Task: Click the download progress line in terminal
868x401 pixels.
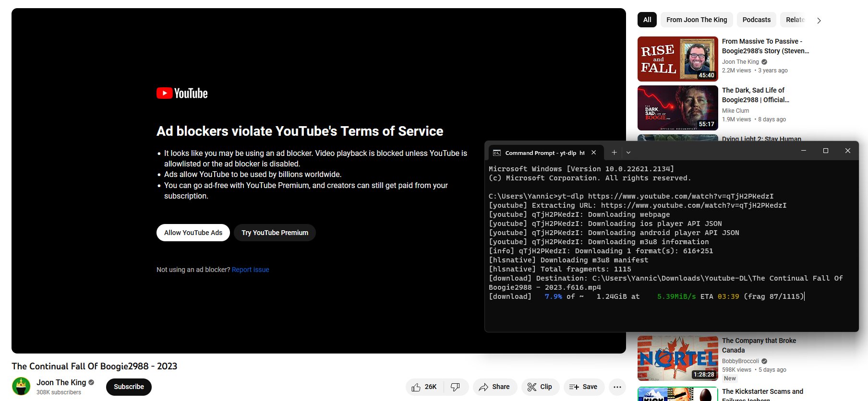Action: point(646,296)
